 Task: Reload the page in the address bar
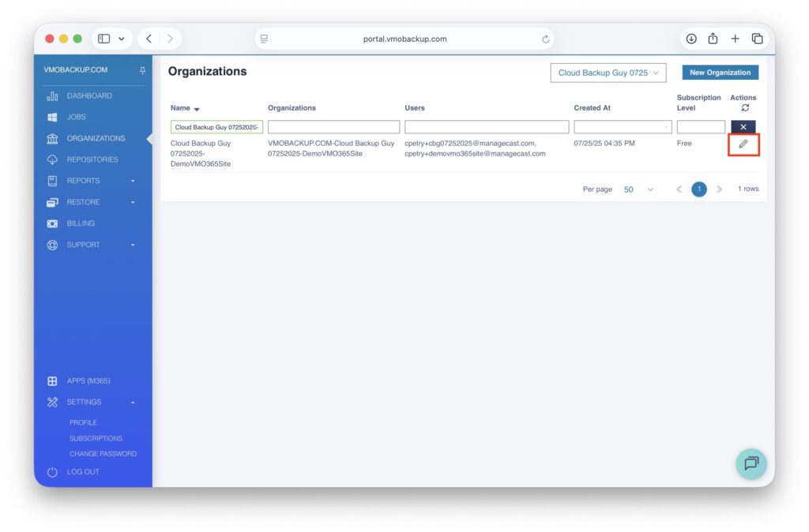coord(545,39)
